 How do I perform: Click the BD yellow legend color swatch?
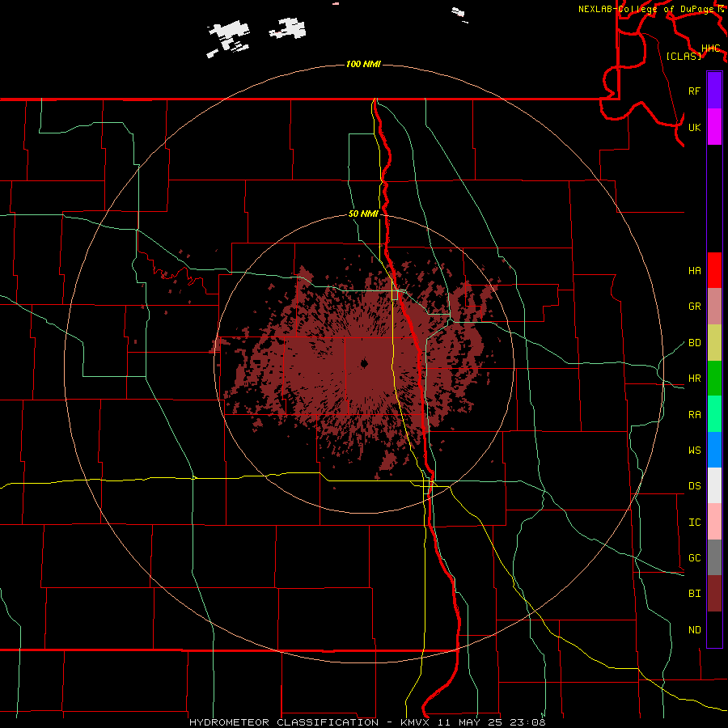(714, 342)
